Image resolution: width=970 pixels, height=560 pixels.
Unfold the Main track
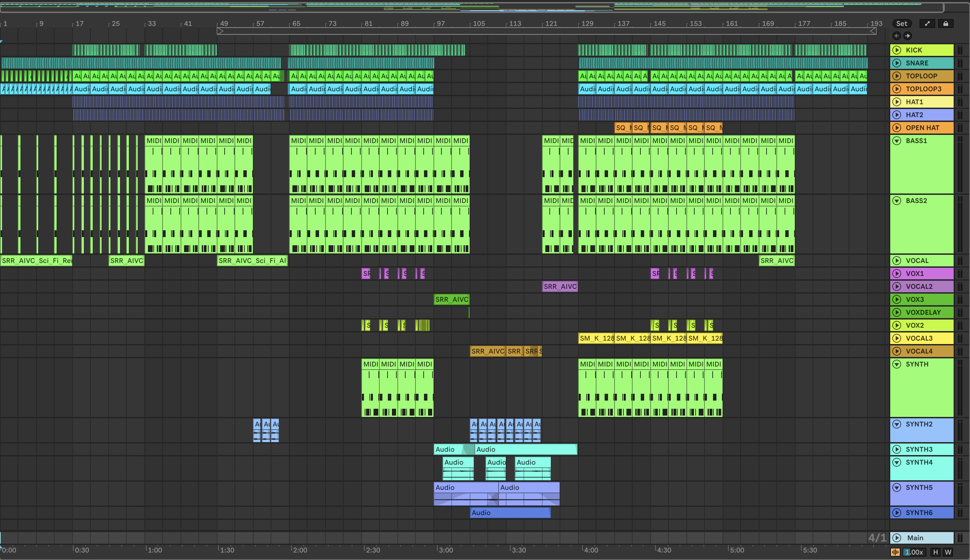coord(896,538)
